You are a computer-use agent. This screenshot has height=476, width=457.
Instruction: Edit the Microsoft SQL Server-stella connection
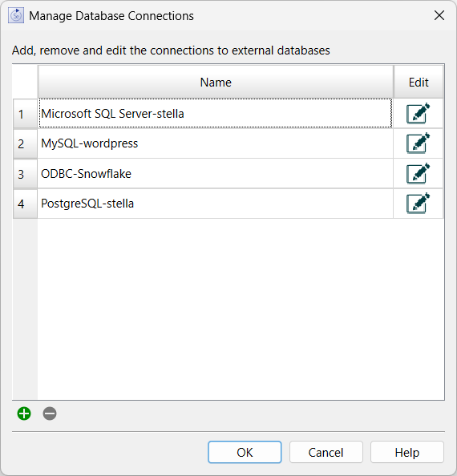419,113
